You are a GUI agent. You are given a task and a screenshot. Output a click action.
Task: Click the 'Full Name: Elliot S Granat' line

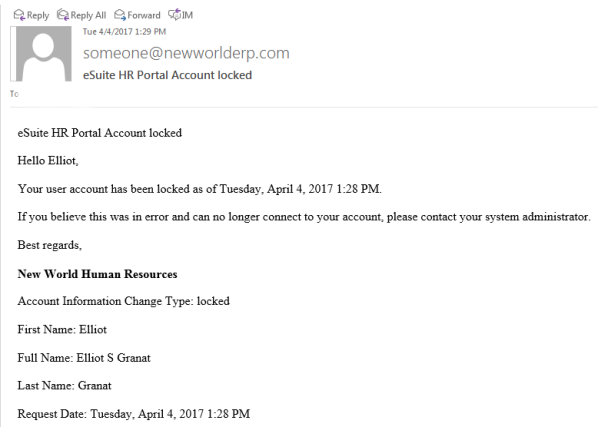[84, 358]
